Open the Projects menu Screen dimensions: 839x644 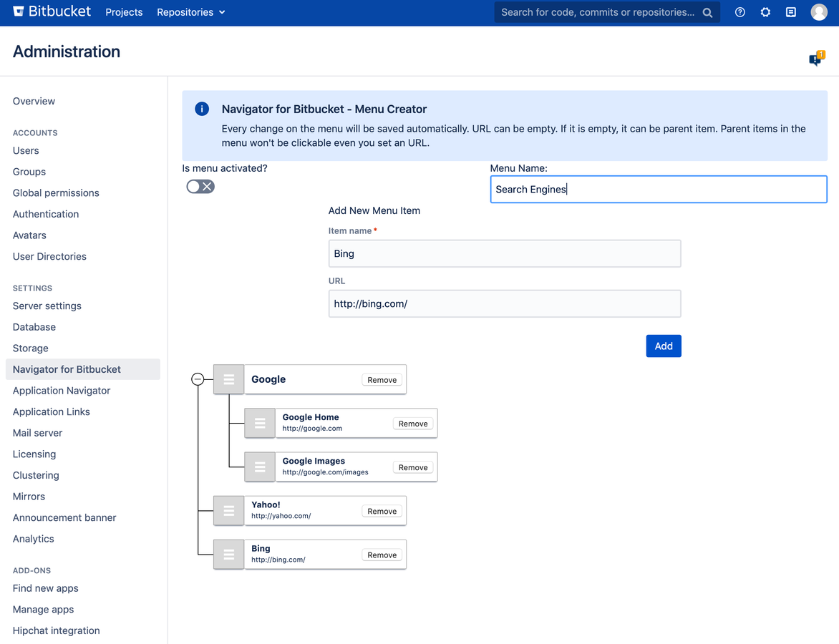point(124,12)
